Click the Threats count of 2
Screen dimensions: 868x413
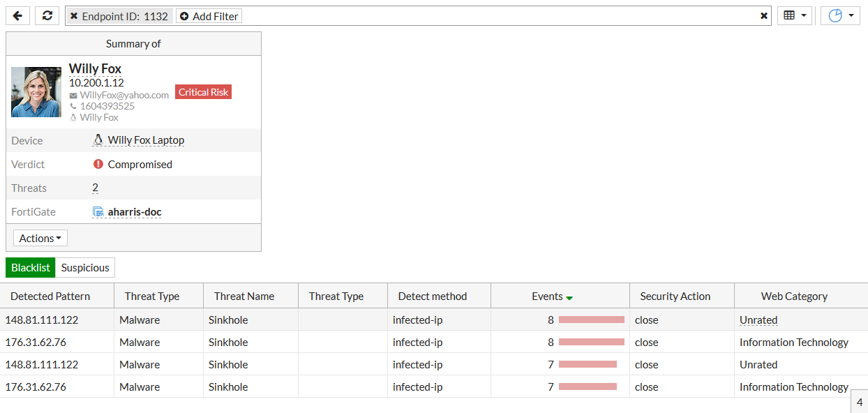click(95, 188)
